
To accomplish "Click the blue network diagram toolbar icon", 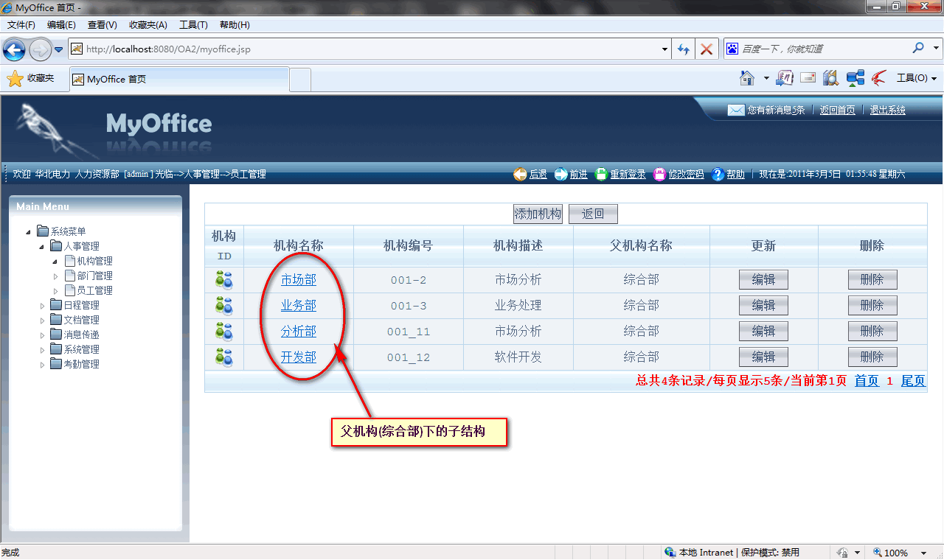I will [855, 77].
